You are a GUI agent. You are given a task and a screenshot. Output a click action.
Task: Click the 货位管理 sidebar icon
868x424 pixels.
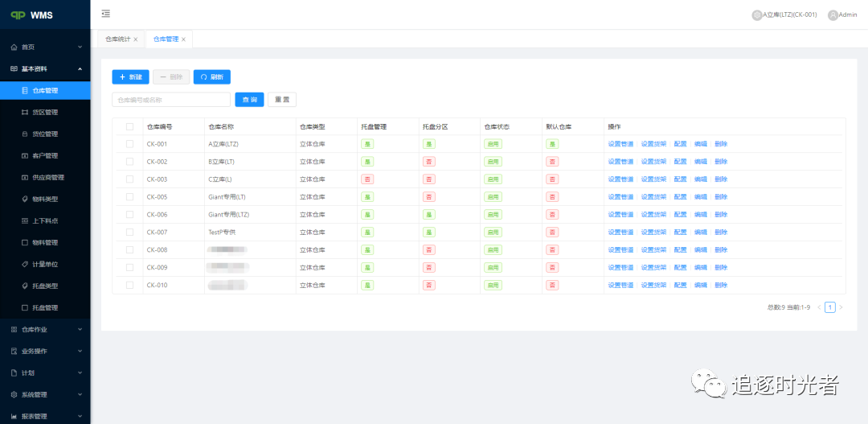coord(24,134)
